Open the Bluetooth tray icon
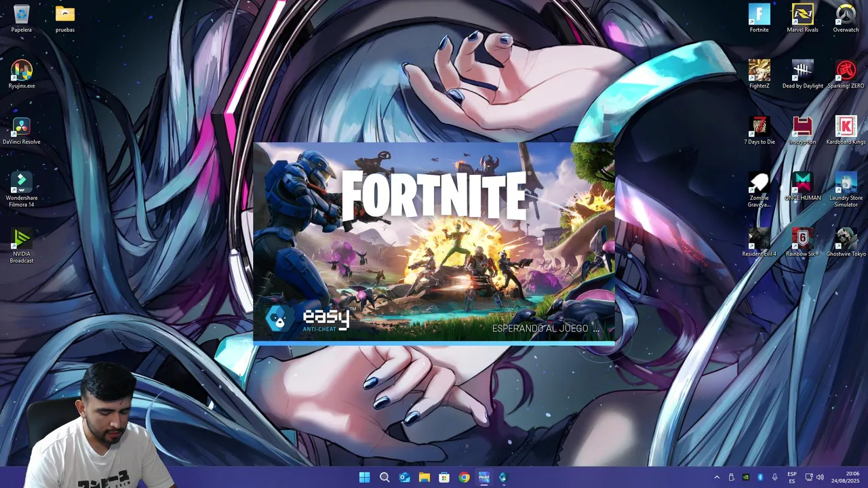This screenshot has width=868, height=488. 760,477
